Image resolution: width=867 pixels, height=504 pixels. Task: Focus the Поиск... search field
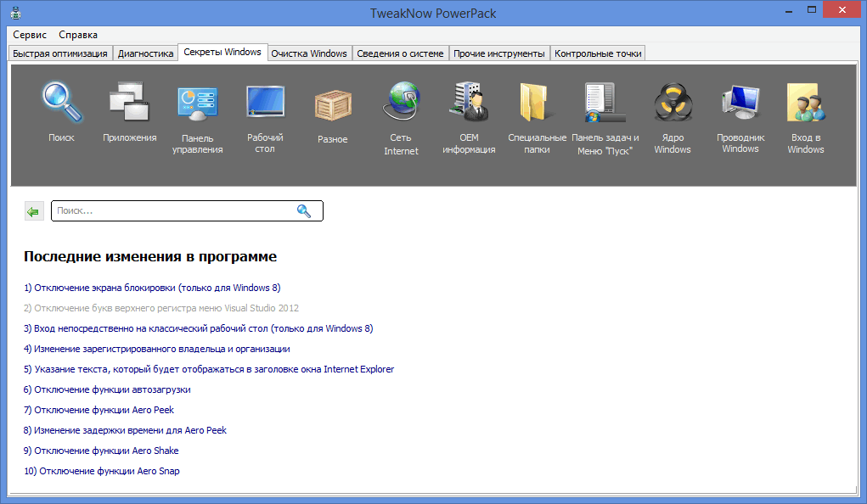187,210
